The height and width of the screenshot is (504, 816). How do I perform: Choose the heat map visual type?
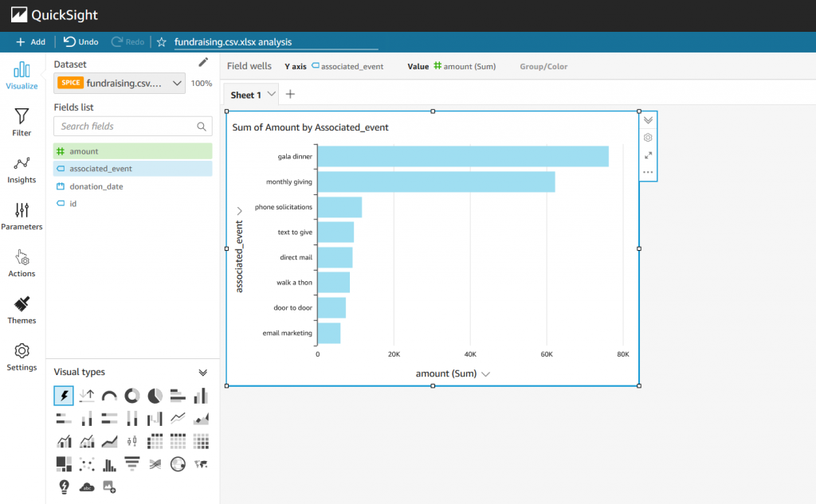click(x=201, y=442)
